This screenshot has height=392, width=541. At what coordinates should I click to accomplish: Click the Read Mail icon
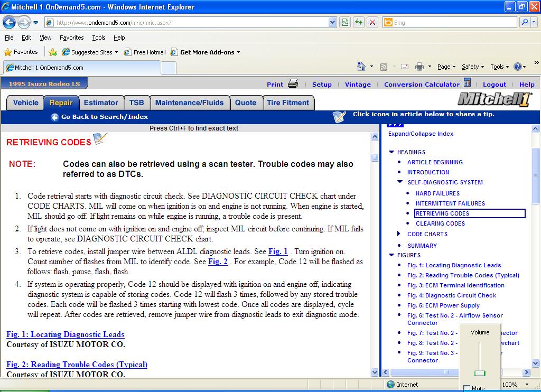click(x=405, y=67)
